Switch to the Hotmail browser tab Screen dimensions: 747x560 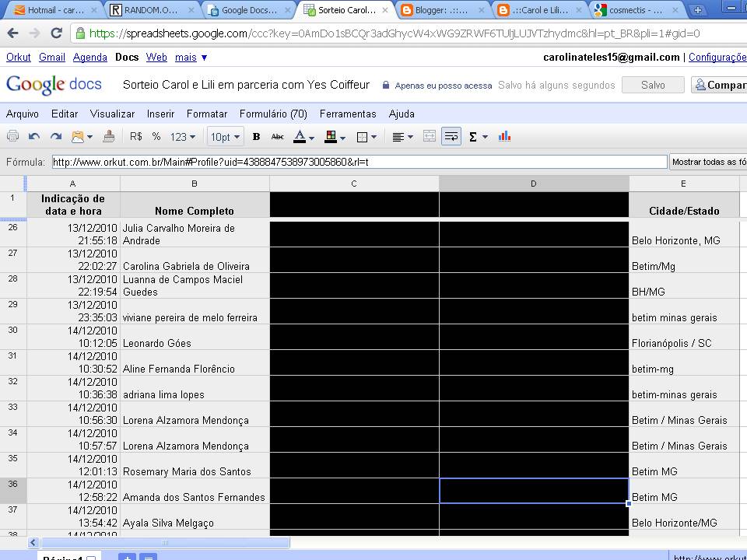54,9
